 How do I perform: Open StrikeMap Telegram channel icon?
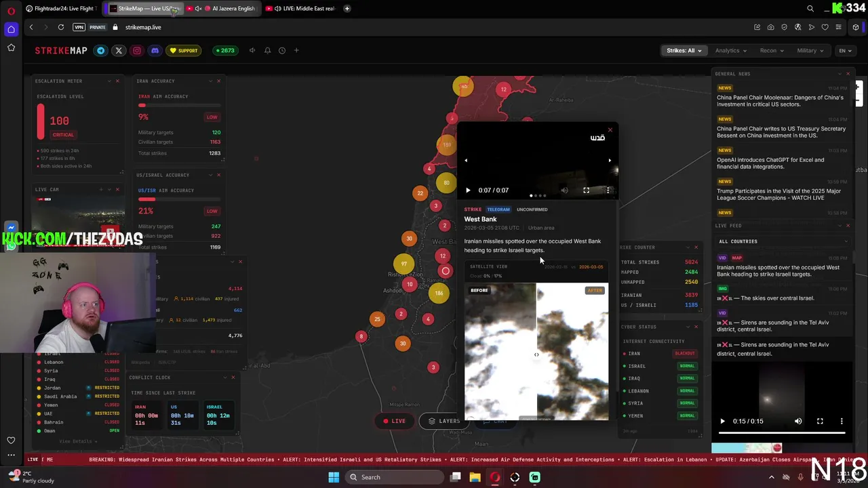pyautogui.click(x=101, y=50)
